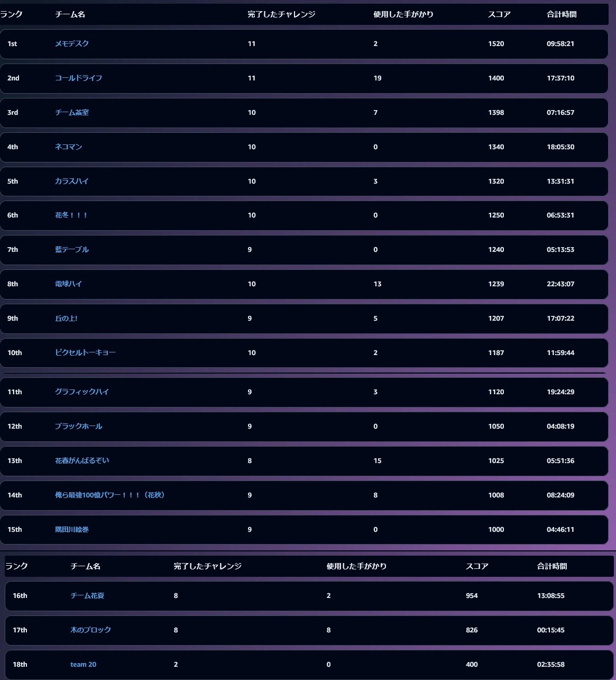Screen dimensions: 616x680
Task: Click the コールドライフ team name
Action: (x=79, y=78)
